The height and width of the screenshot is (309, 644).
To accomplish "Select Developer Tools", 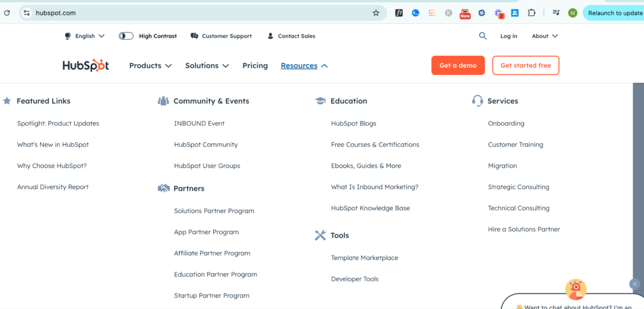I will pos(355,279).
